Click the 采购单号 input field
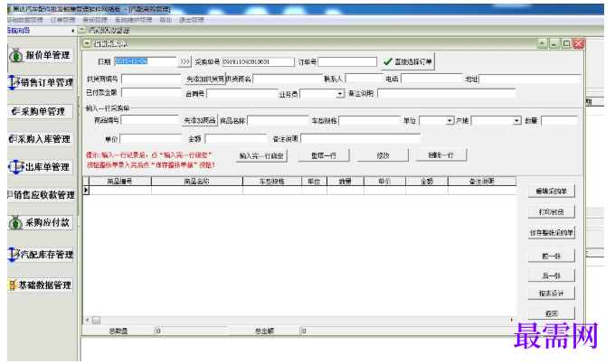This screenshot has width=615, height=364. pyautogui.click(x=258, y=62)
